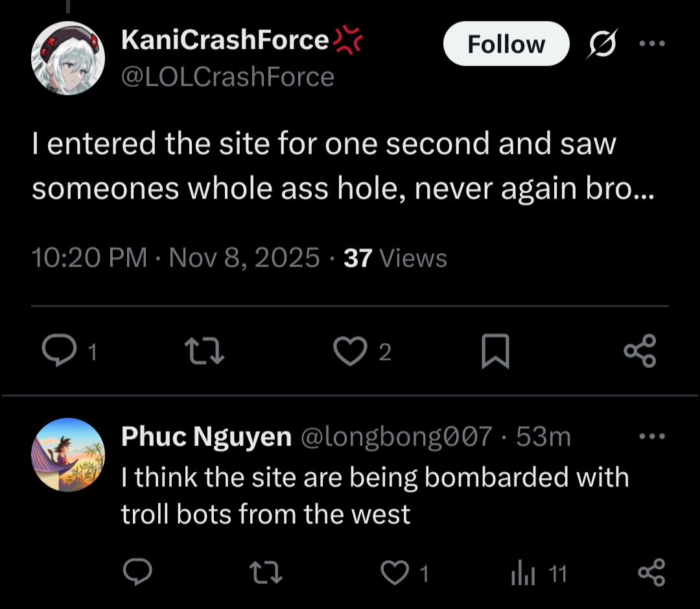This screenshot has width=700, height=609.
Task: Repost Phuc Nguyen's reply
Action: pos(266,573)
